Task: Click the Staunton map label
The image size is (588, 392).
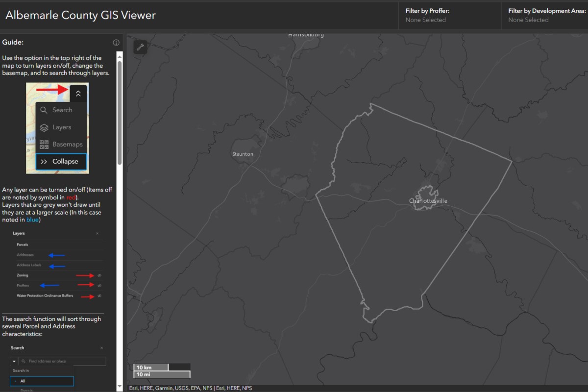Action: coord(243,154)
